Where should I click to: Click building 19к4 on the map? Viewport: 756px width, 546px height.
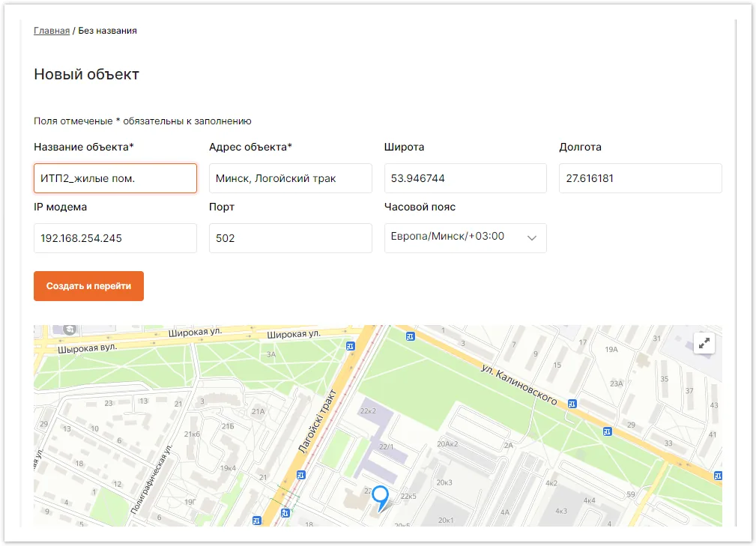point(228,468)
